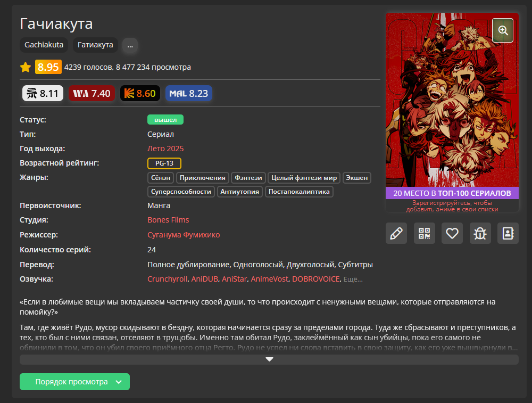The width and height of the screenshot is (532, 403).
Task: Open the QR code icon button
Action: (x=424, y=233)
